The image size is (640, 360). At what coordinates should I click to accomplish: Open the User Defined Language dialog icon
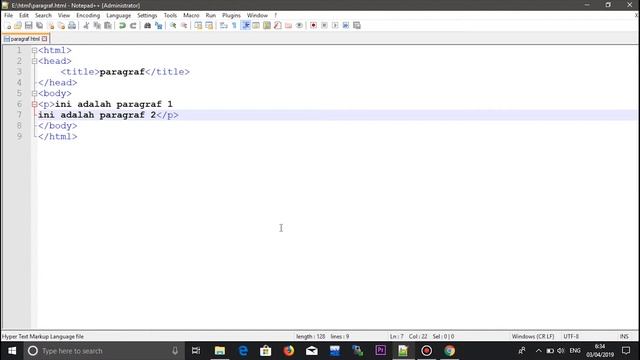[x=256, y=25]
